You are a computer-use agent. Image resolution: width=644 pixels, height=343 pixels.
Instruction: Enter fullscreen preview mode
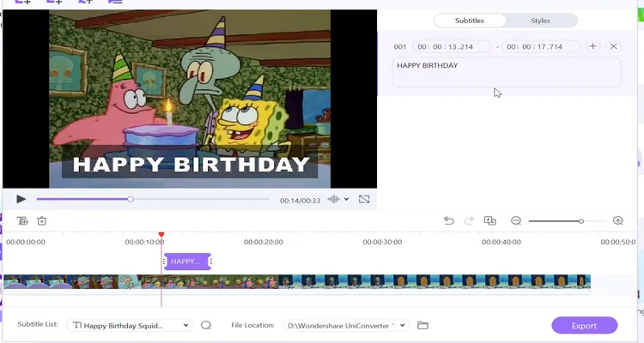click(x=364, y=200)
